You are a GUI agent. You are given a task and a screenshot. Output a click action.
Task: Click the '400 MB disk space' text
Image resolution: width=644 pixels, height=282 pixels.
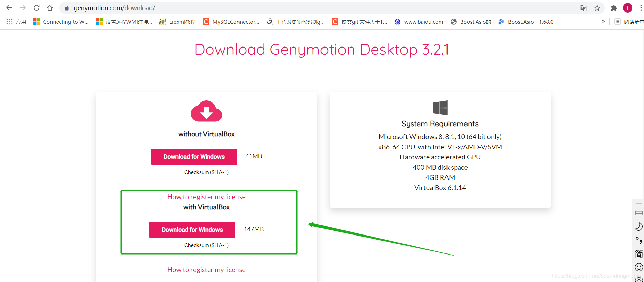pos(440,167)
